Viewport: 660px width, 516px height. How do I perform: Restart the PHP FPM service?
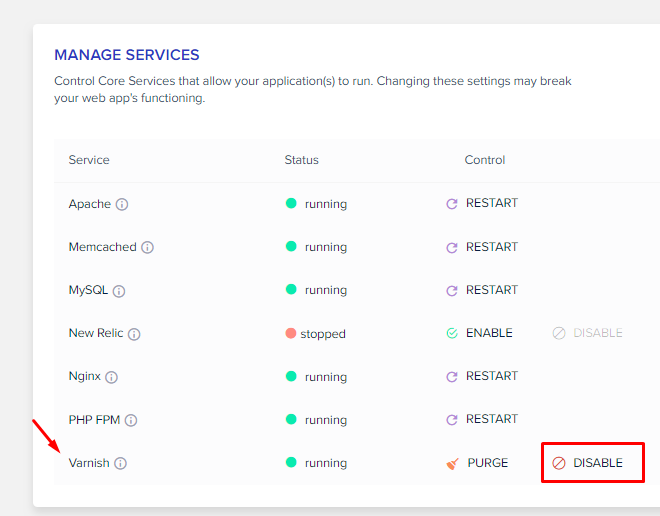tap(482, 419)
